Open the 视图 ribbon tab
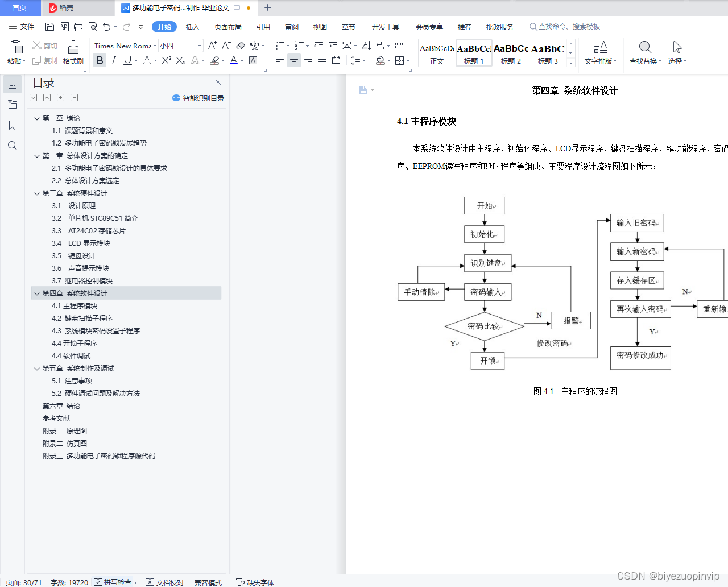This screenshot has width=728, height=587. [x=320, y=27]
